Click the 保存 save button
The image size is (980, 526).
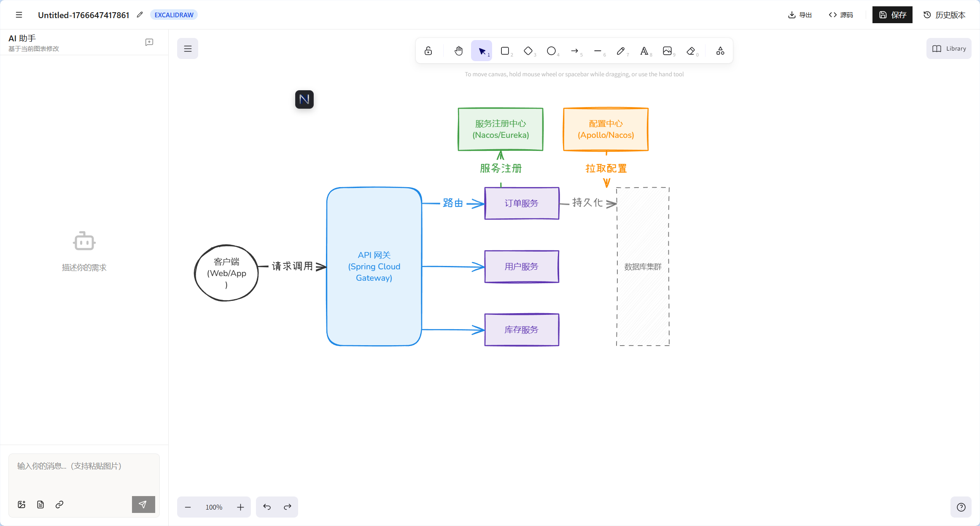point(892,15)
